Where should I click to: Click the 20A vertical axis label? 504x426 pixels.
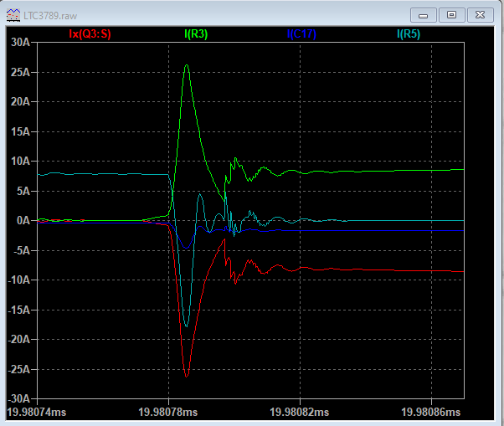[x=20, y=102]
